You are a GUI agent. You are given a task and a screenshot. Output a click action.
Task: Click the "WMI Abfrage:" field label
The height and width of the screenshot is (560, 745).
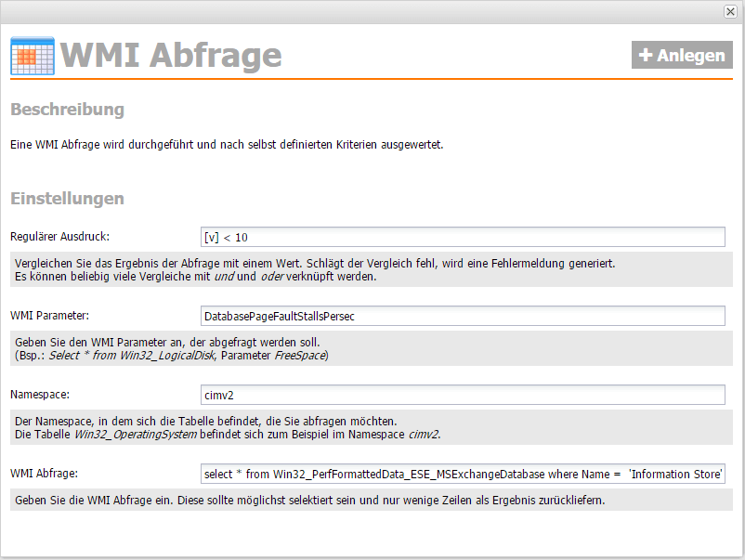click(45, 474)
